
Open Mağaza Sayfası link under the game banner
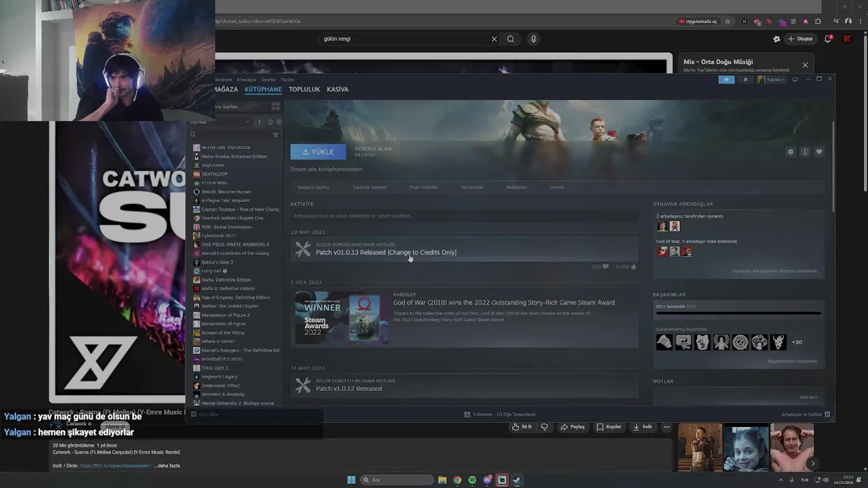tap(313, 187)
